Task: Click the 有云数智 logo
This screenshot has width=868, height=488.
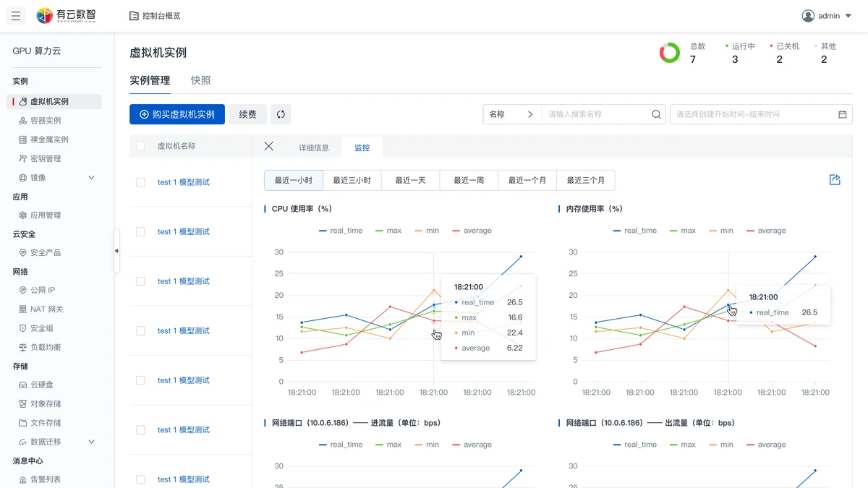Action: (x=66, y=16)
